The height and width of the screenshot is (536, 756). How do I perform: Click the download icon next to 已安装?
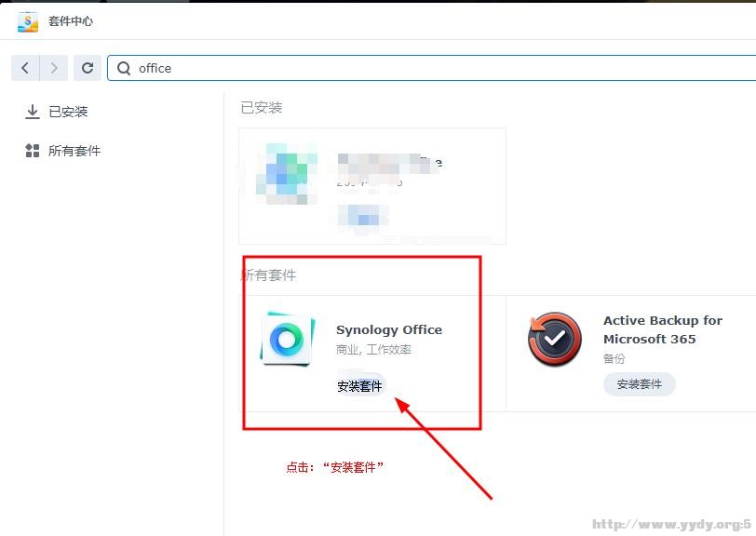(x=33, y=112)
